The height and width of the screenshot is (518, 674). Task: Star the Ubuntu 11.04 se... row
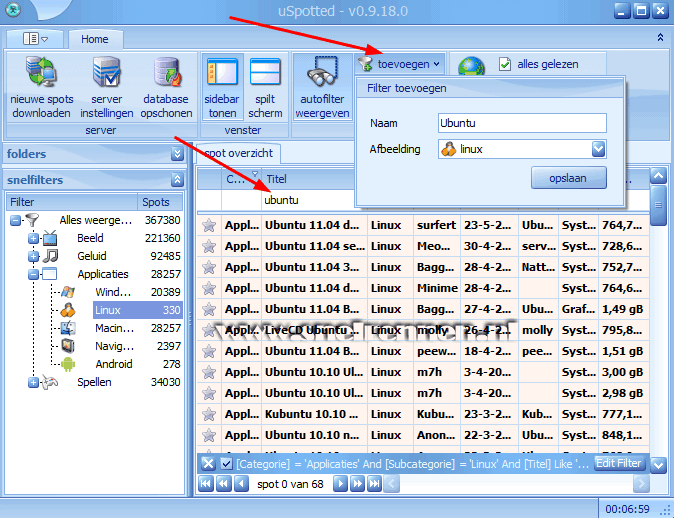[209, 246]
